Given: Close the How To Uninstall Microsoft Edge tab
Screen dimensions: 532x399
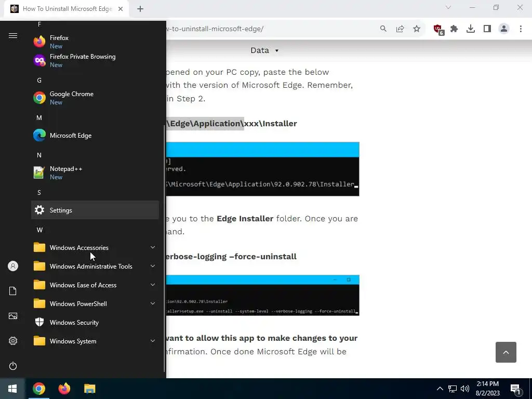Looking at the screenshot, I should [x=121, y=9].
